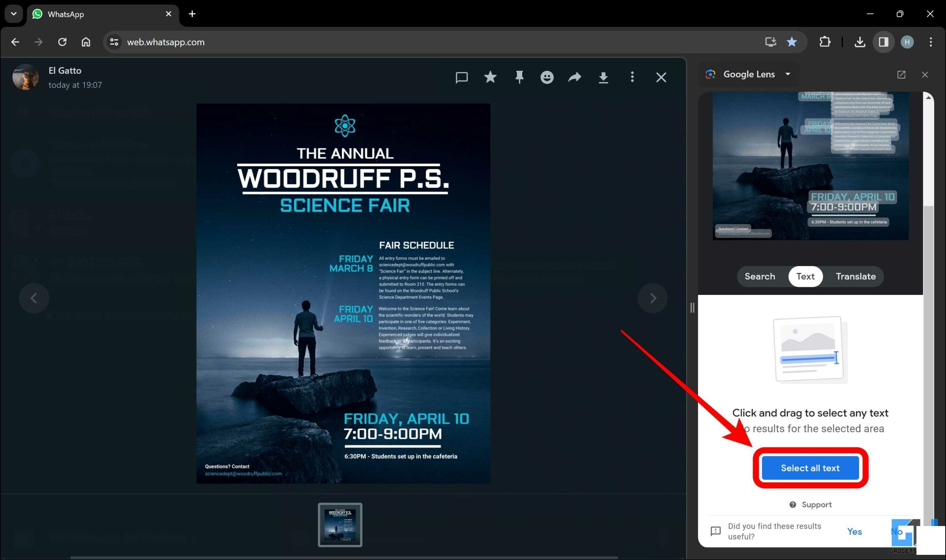946x560 pixels.
Task: Click the WhatsApp emoji reaction icon
Action: (547, 77)
